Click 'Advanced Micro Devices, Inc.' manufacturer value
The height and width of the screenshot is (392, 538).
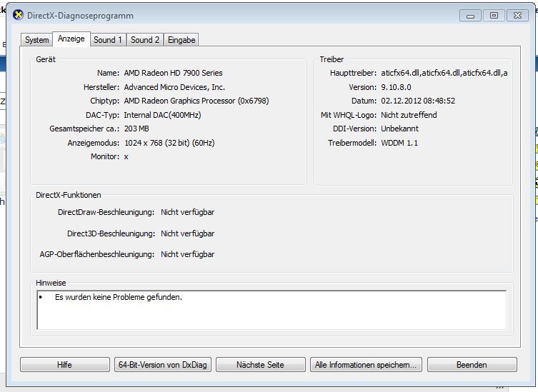pos(174,87)
